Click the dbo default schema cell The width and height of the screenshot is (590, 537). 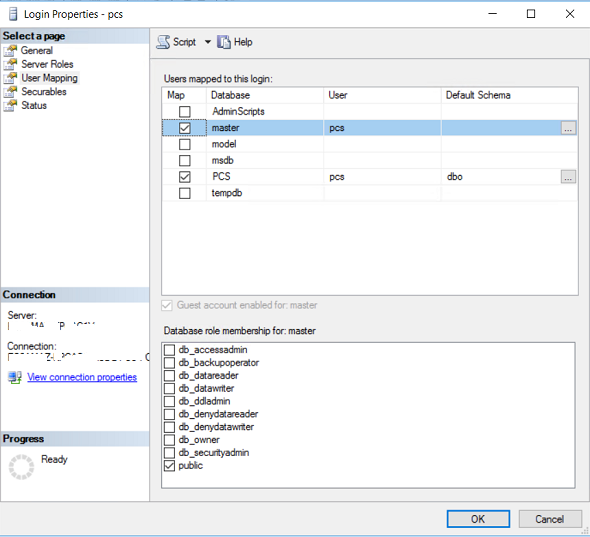point(500,177)
